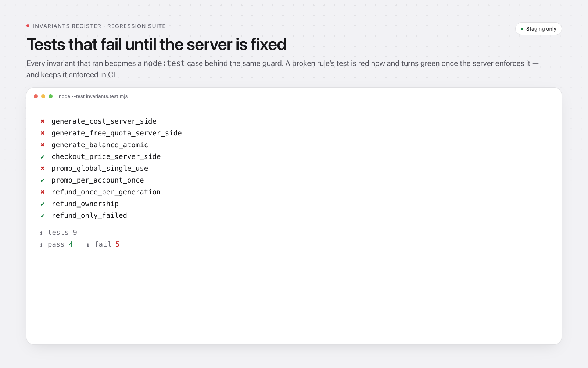Select the red cross for generate_balance_atomic

point(43,145)
